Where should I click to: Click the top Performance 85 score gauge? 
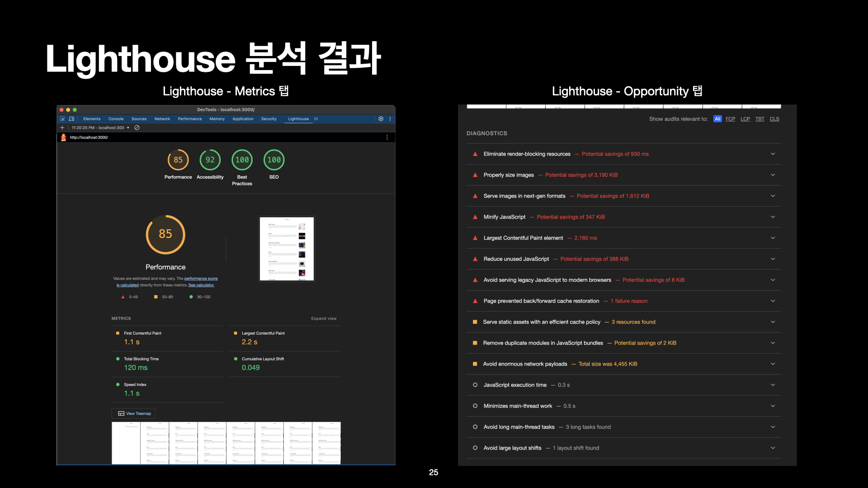[x=178, y=160]
